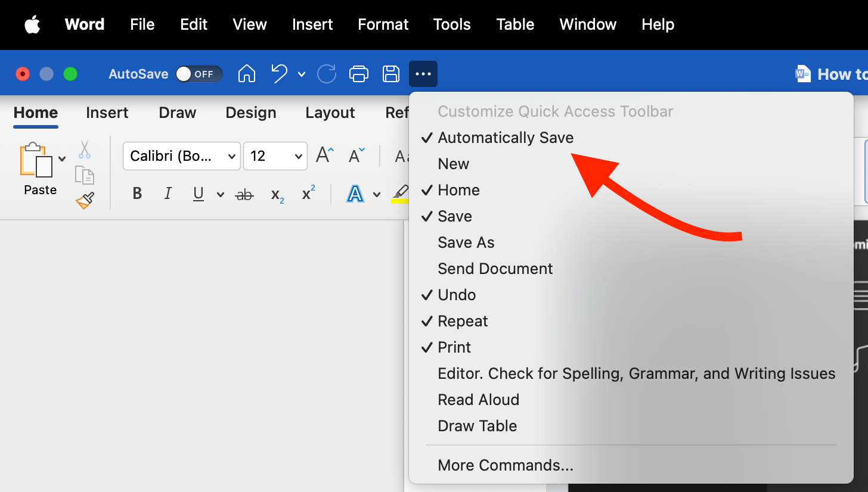Viewport: 868px width, 492px height.
Task: Click the three-dots customize toolbar button
Action: (423, 74)
